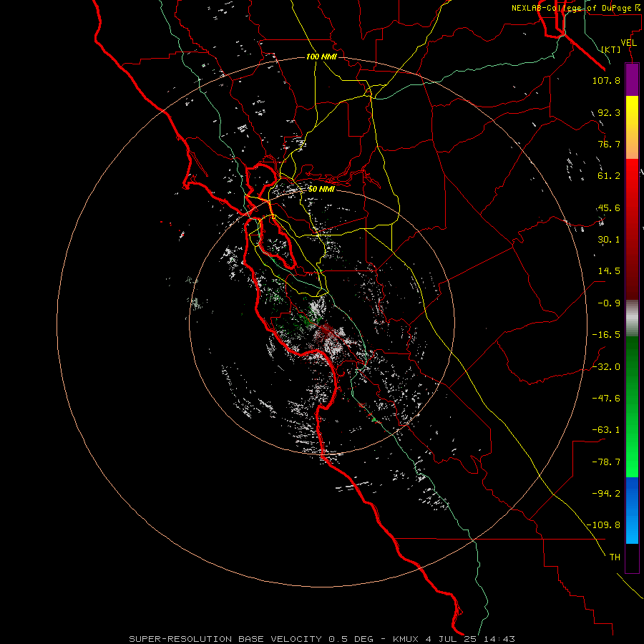Viewport: 644px width, 644px height.
Task: Click the -32.0 velocity scale value
Action: pyautogui.click(x=606, y=367)
